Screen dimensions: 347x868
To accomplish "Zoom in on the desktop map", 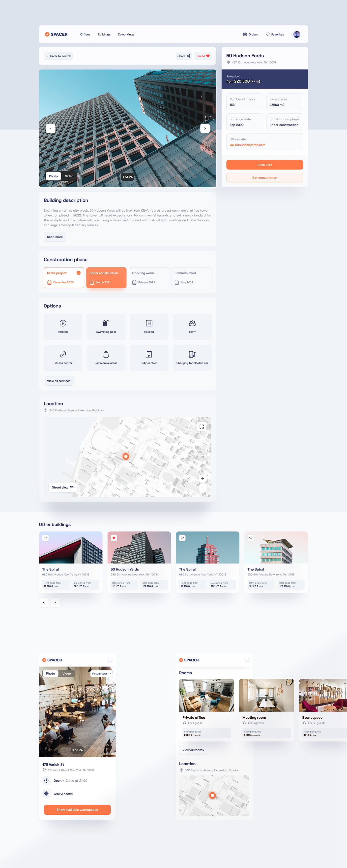I will [202, 478].
